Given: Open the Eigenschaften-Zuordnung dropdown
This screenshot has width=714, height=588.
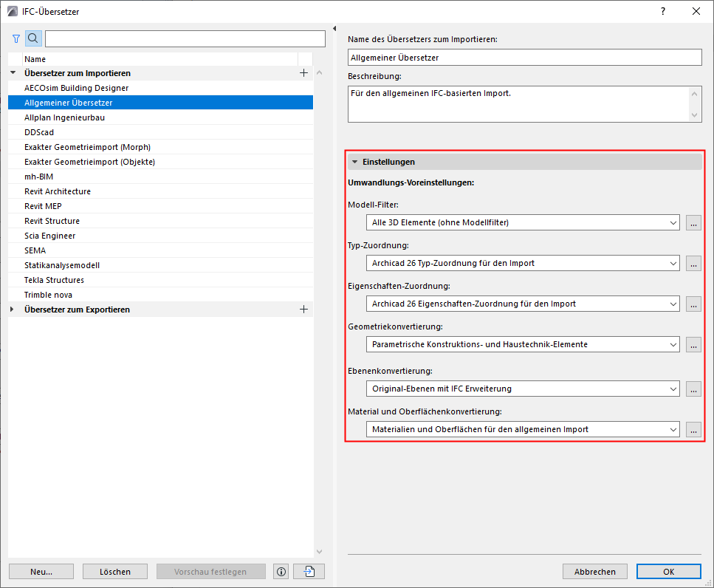Looking at the screenshot, I should [x=523, y=304].
